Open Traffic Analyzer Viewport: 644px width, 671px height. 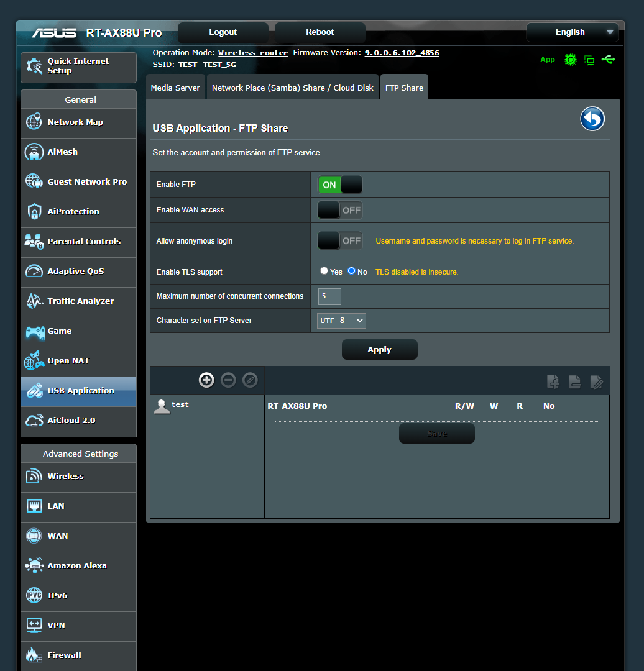pos(78,302)
